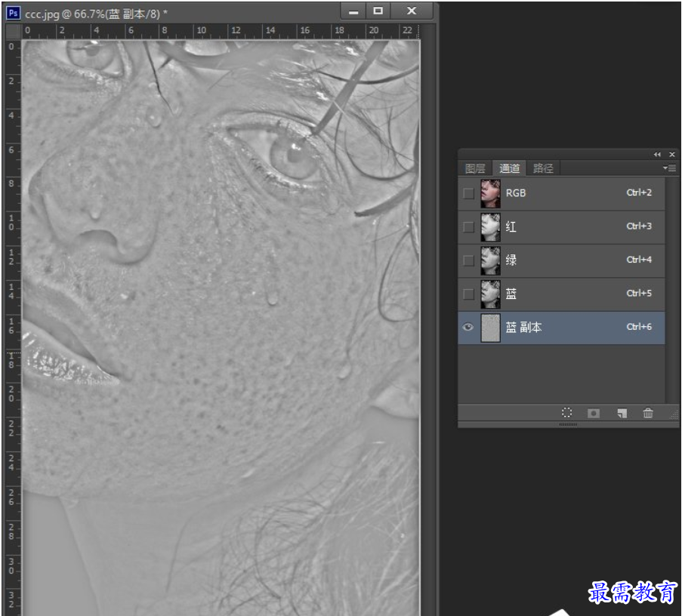The height and width of the screenshot is (616, 682).
Task: Click the RGB channel name
Action: click(516, 193)
